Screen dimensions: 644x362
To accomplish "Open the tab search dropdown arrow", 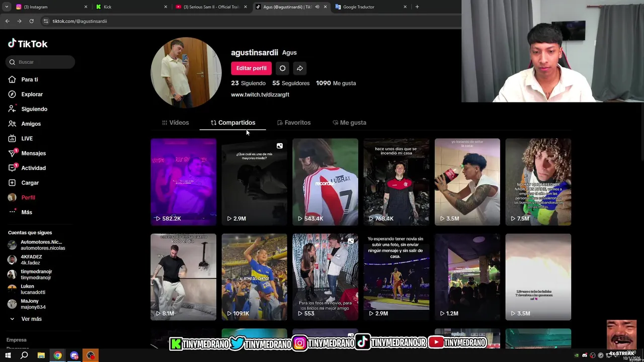I will 7,7.
